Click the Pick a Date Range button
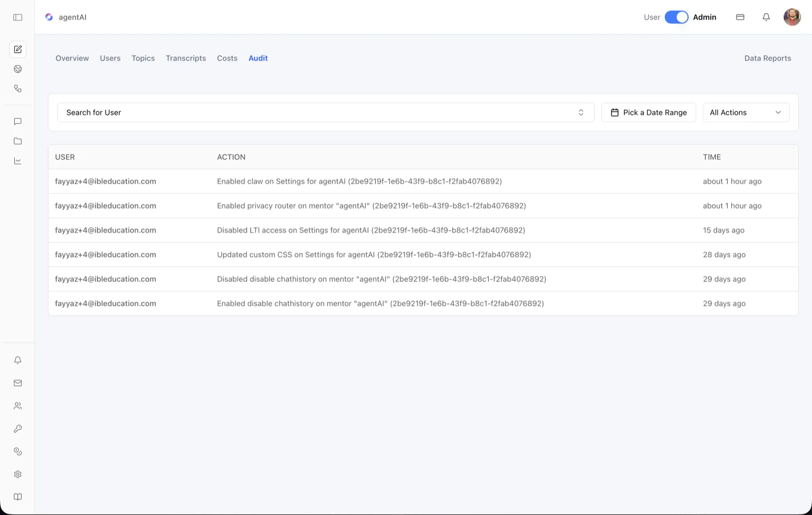 pyautogui.click(x=649, y=113)
